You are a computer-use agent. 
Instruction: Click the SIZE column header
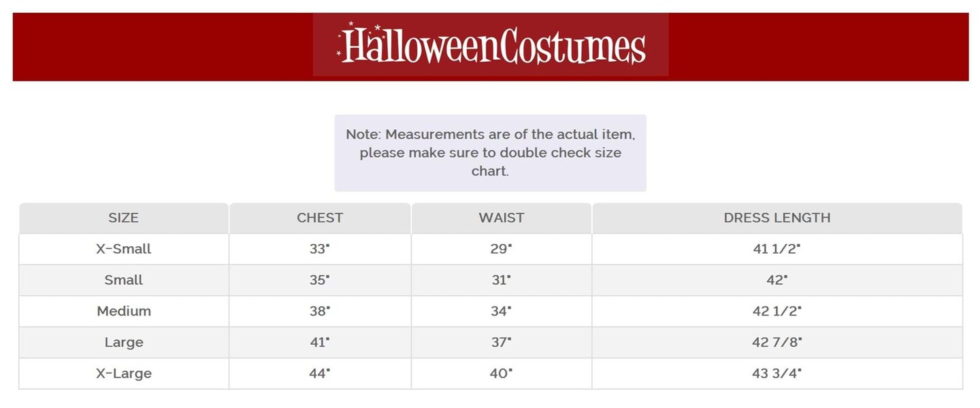click(x=123, y=218)
